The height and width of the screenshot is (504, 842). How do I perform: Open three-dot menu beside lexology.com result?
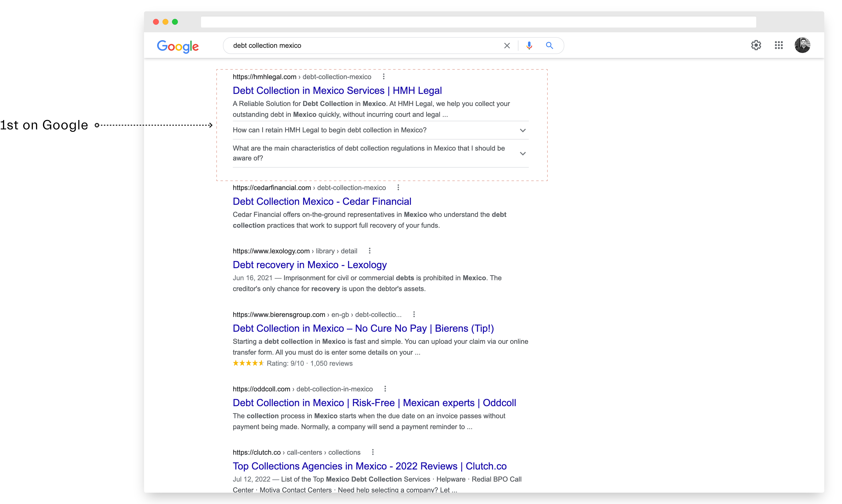[x=370, y=251]
